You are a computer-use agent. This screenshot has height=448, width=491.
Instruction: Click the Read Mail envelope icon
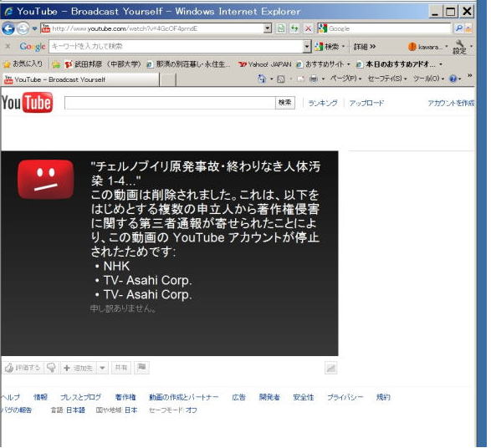300,79
